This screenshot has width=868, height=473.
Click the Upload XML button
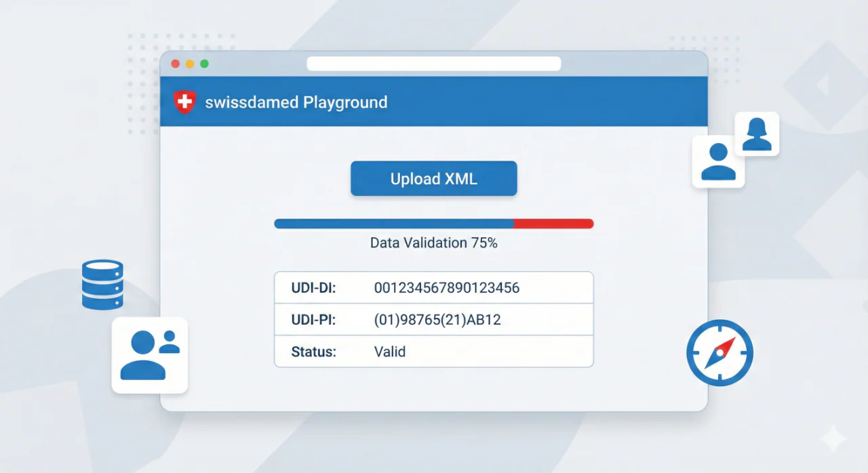click(433, 179)
